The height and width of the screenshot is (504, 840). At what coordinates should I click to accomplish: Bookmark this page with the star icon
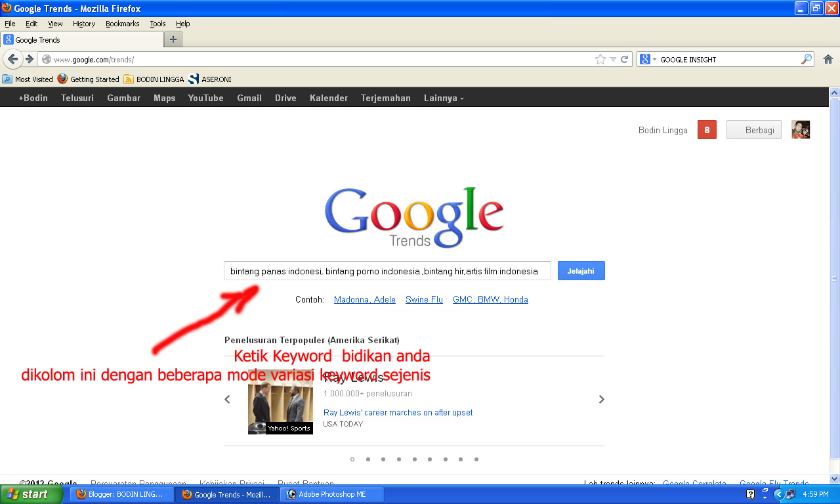pos(600,59)
